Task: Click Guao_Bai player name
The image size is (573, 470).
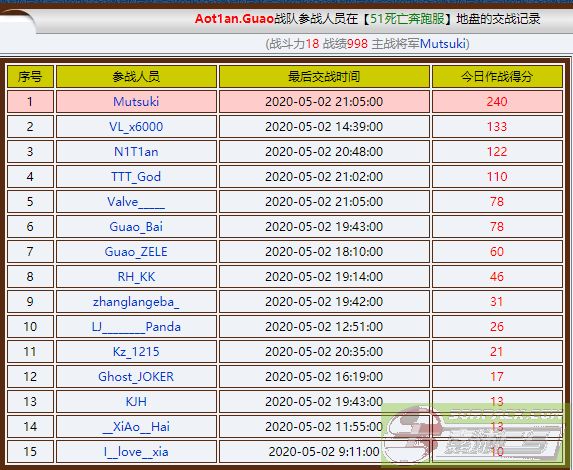Action: pos(136,227)
